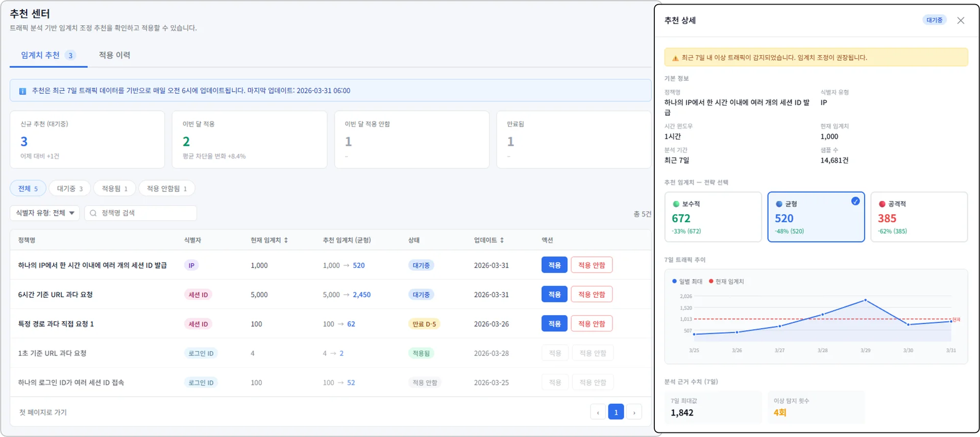Image resolution: width=980 pixels, height=437 pixels.
Task: Sort by 현재 임계치 column arrows
Action: [x=286, y=240]
